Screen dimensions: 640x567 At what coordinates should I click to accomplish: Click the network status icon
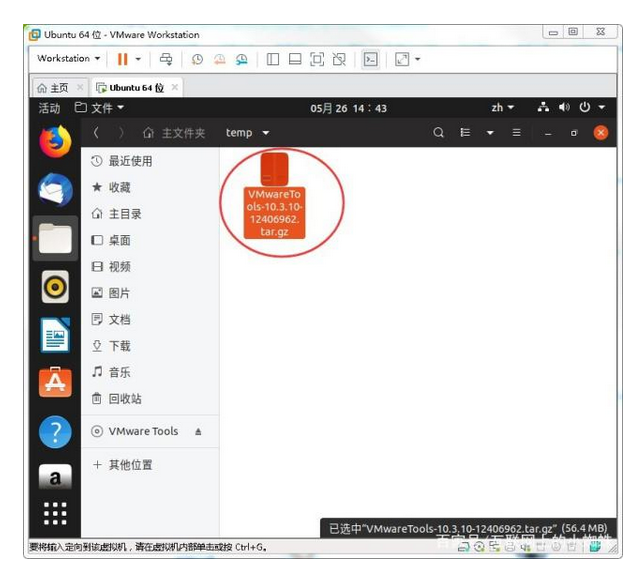(543, 107)
